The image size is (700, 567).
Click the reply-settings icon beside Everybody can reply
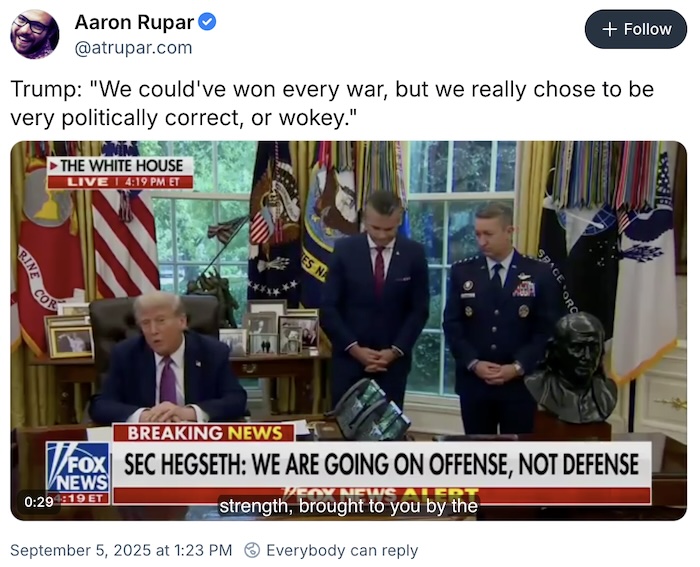[x=252, y=550]
